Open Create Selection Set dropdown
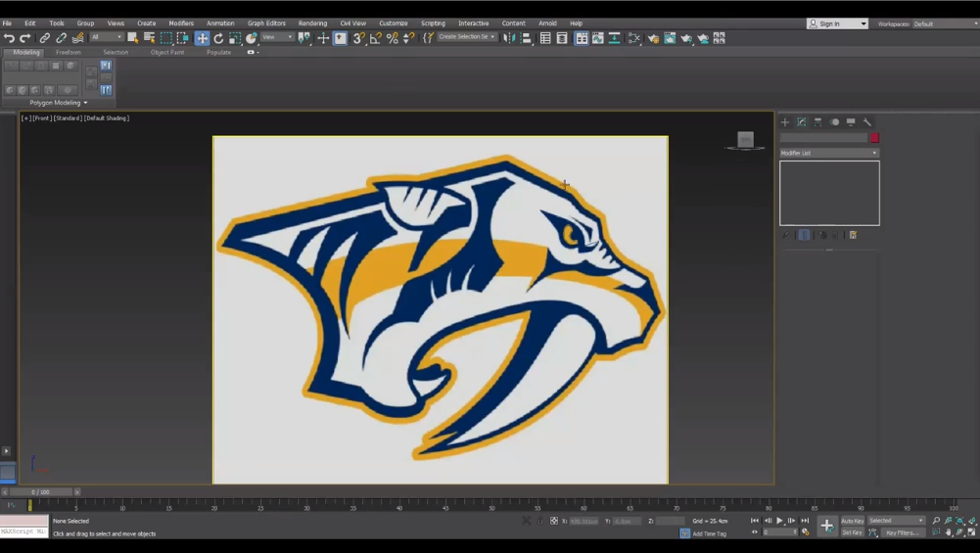The image size is (980, 553). 467,37
